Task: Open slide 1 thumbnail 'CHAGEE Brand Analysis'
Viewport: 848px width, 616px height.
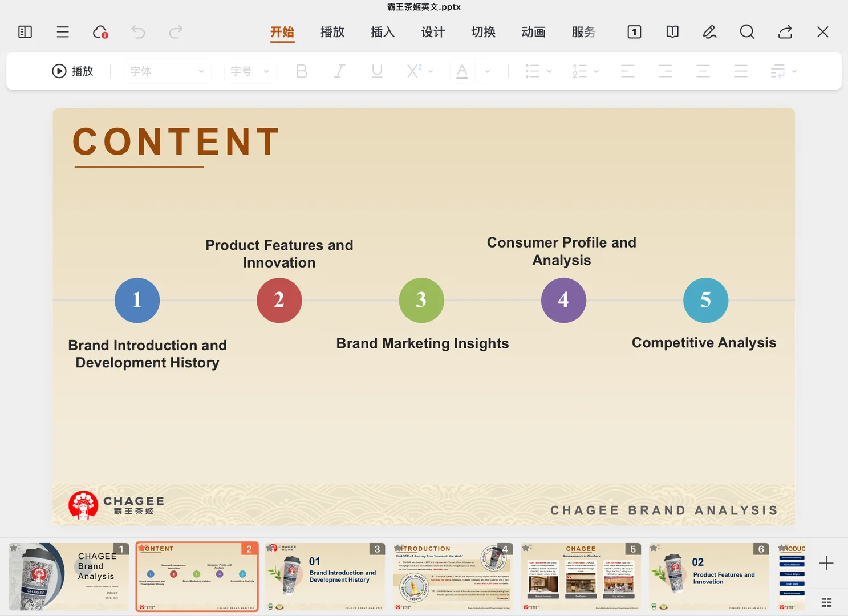Action: point(69,577)
